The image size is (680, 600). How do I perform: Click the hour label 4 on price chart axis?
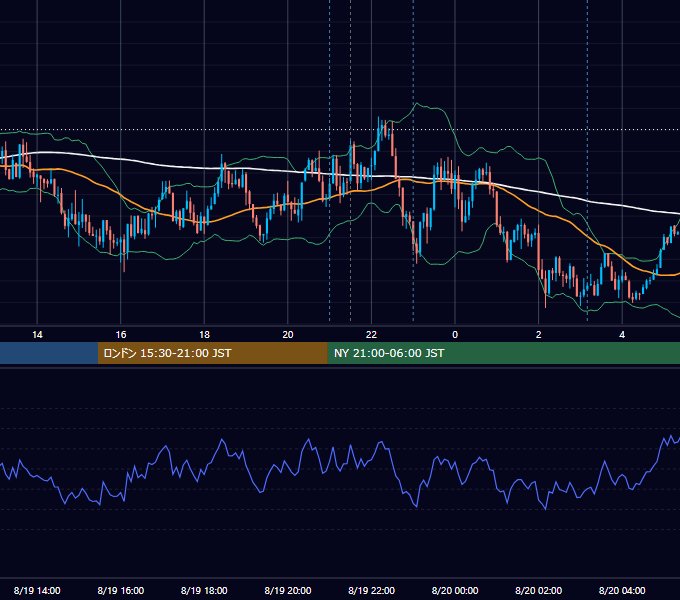click(622, 334)
